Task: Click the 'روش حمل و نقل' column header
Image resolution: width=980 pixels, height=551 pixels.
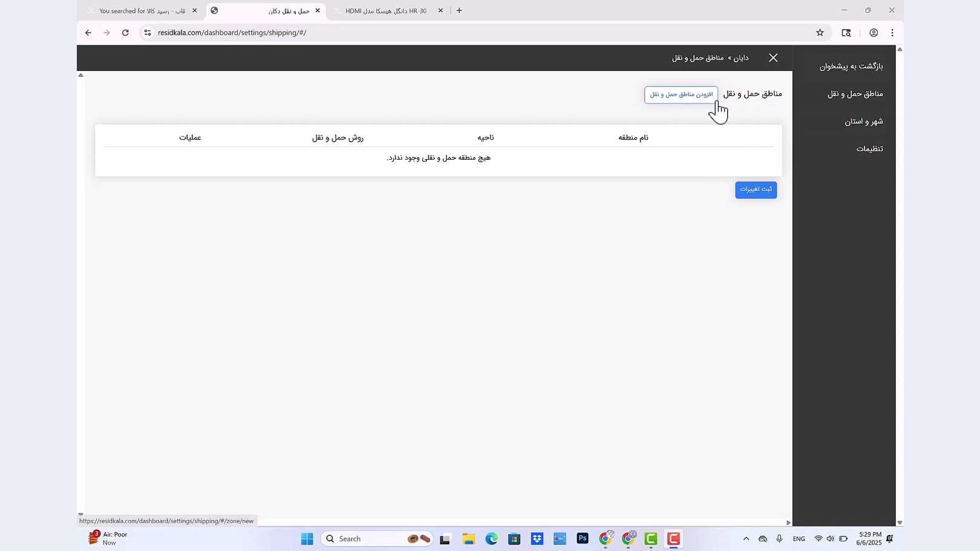Action: [338, 137]
